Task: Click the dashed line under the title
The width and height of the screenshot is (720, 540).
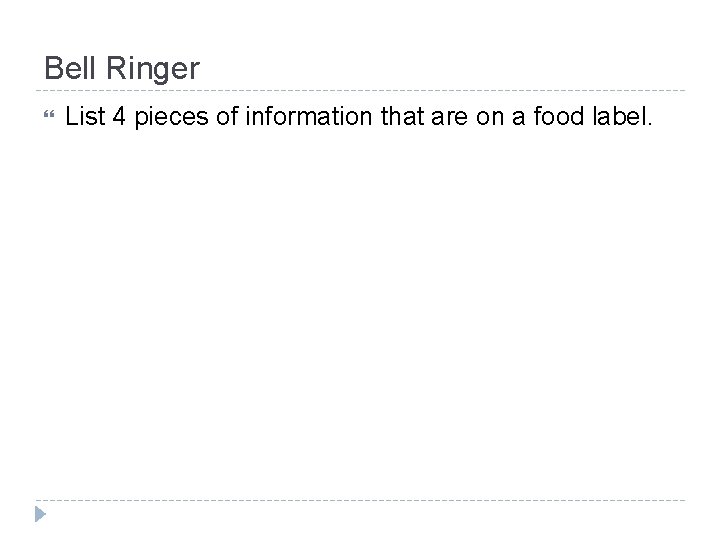Action: coord(360,90)
